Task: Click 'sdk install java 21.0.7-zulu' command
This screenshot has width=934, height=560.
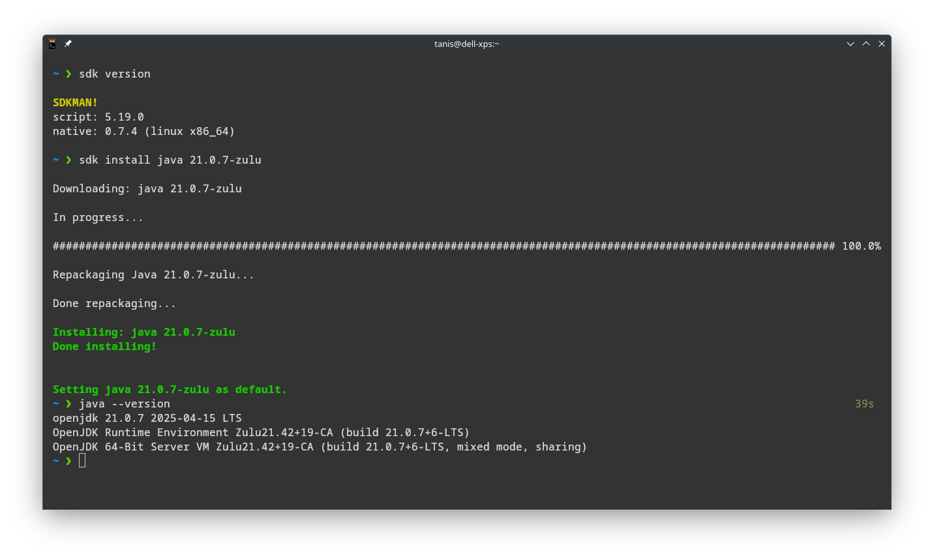Action: coord(170,160)
